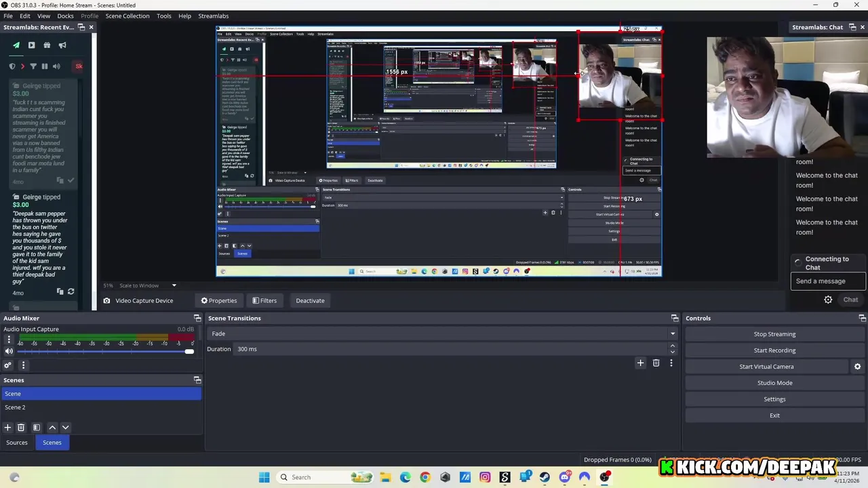The width and height of the screenshot is (868, 488).
Task: Click the red Sk skip button
Action: [x=79, y=66]
